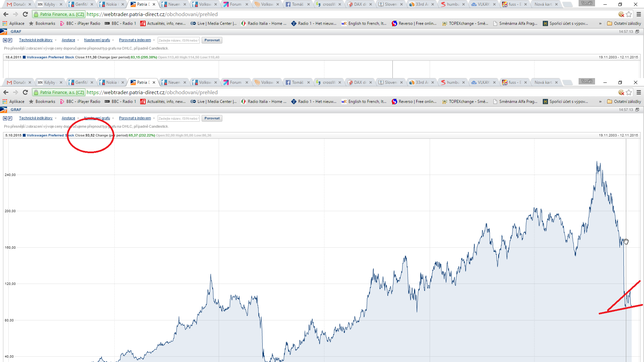Focus the upper 'Zadejte název, ISIN' input field
Screen dimensions: 644x362
(x=178, y=40)
